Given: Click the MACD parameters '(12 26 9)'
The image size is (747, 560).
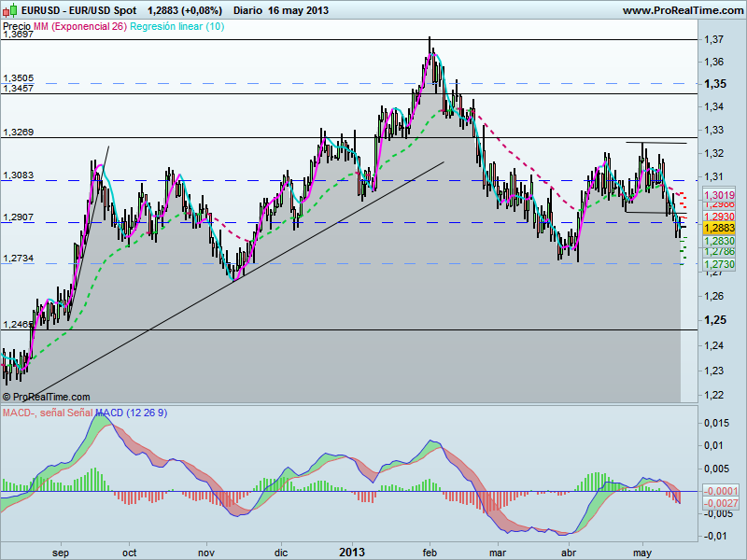Looking at the screenshot, I should click(x=147, y=413).
